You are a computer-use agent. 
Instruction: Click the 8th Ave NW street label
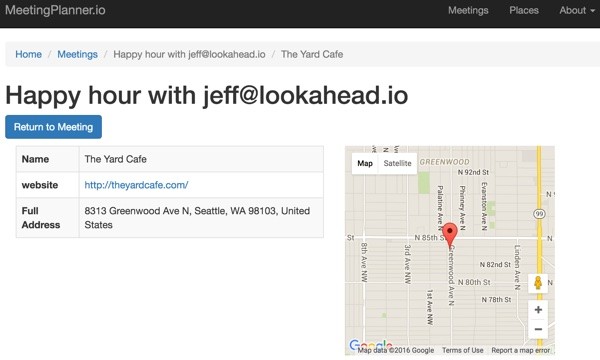click(x=364, y=262)
